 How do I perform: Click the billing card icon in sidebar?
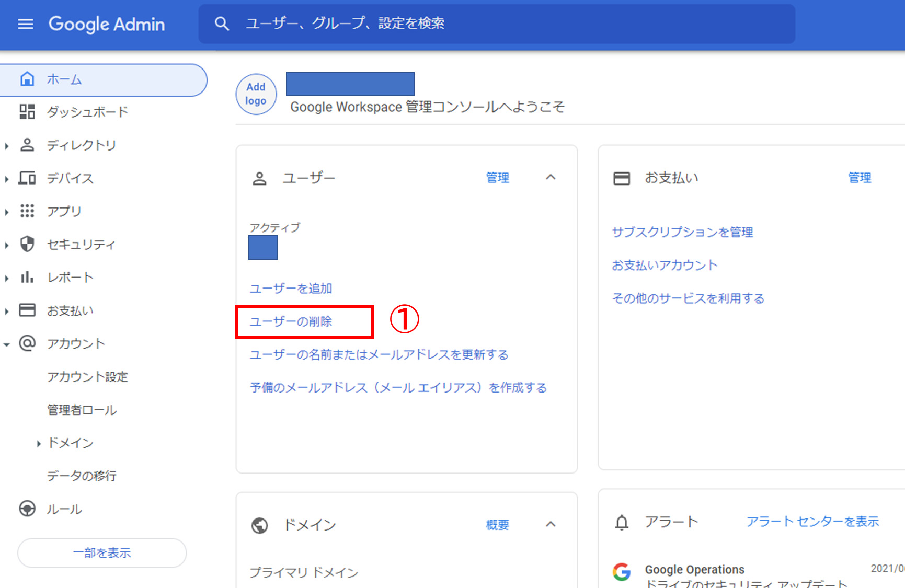[27, 310]
